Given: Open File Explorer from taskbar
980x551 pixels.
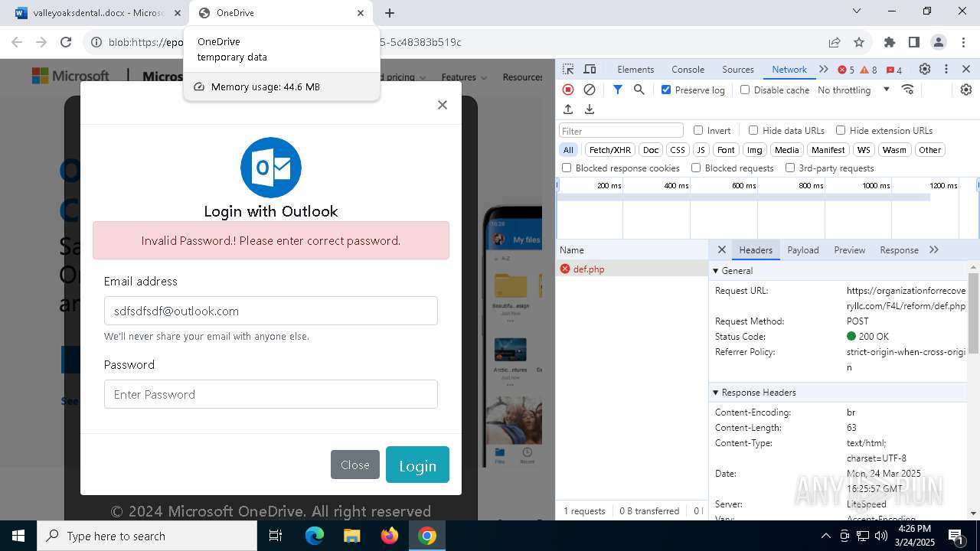Looking at the screenshot, I should 351,536.
